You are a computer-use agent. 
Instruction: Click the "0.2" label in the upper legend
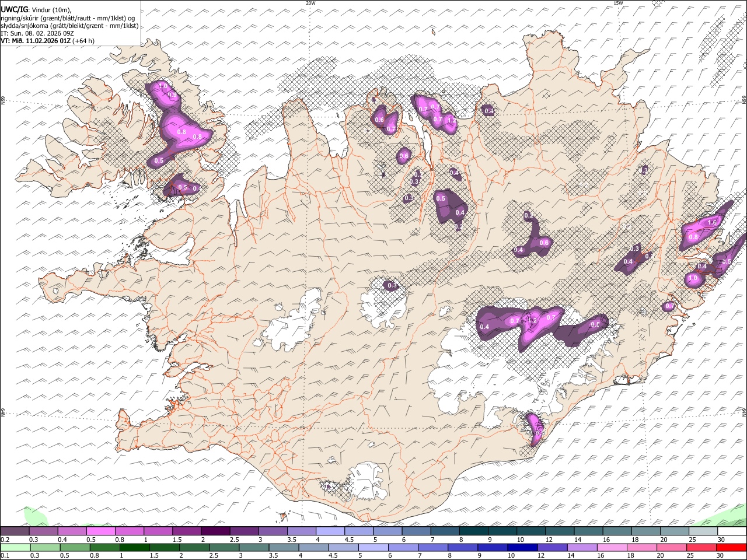5,540
